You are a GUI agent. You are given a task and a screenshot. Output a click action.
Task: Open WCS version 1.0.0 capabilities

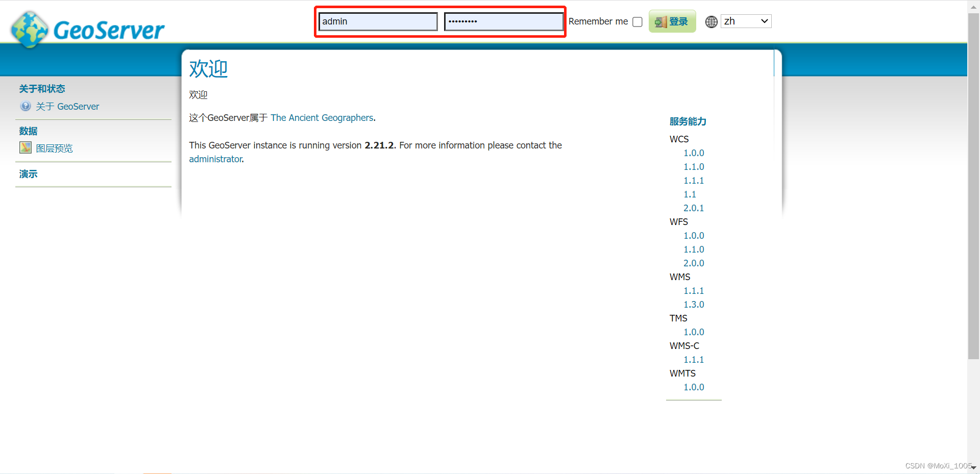[694, 153]
